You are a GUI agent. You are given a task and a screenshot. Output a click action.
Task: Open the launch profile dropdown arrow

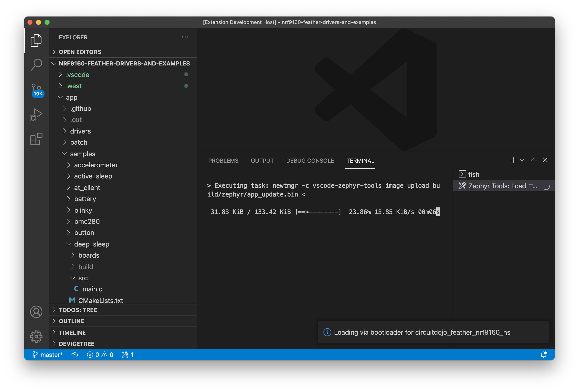pos(522,160)
